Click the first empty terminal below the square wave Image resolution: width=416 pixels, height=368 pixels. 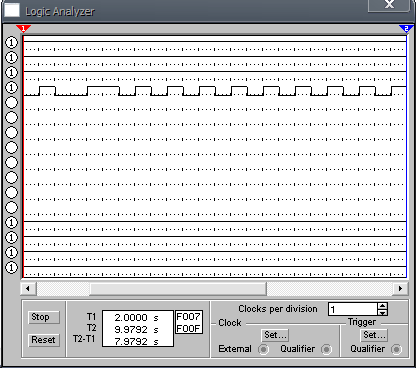11,103
